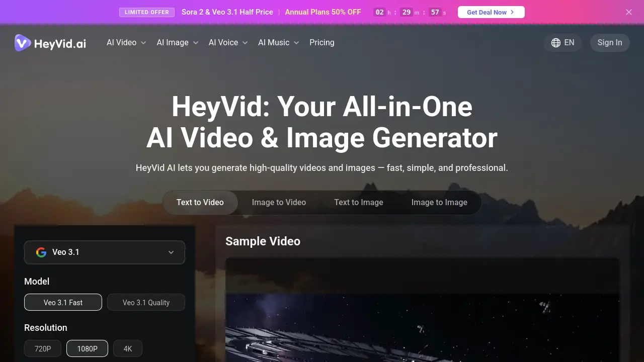Close the promotional offer banner
644x362 pixels.
pos(629,12)
